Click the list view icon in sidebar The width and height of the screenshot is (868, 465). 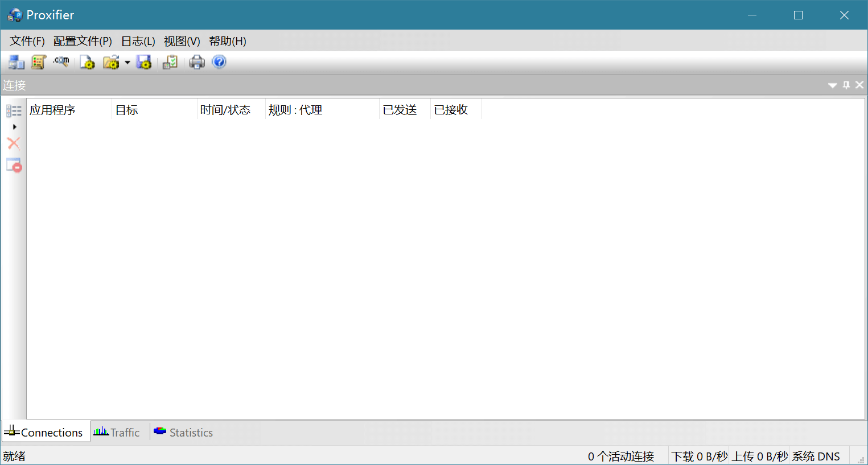[14, 111]
